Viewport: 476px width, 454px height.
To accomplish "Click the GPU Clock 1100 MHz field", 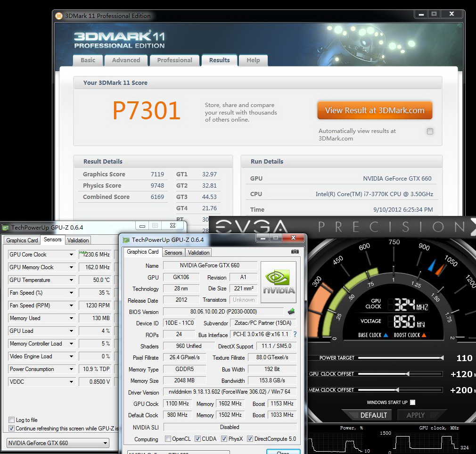I will pos(177,404).
